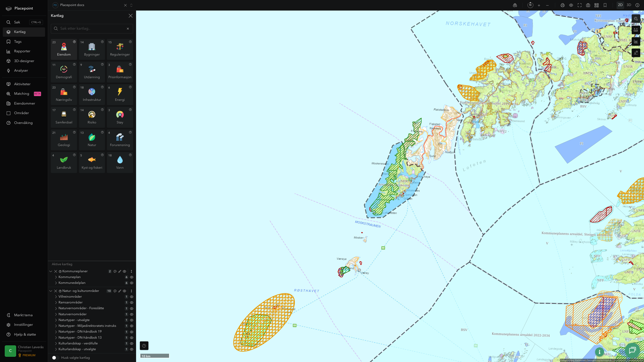644x362 pixels.
Task: Open the Infrastruktur layer category
Action: pos(92,95)
